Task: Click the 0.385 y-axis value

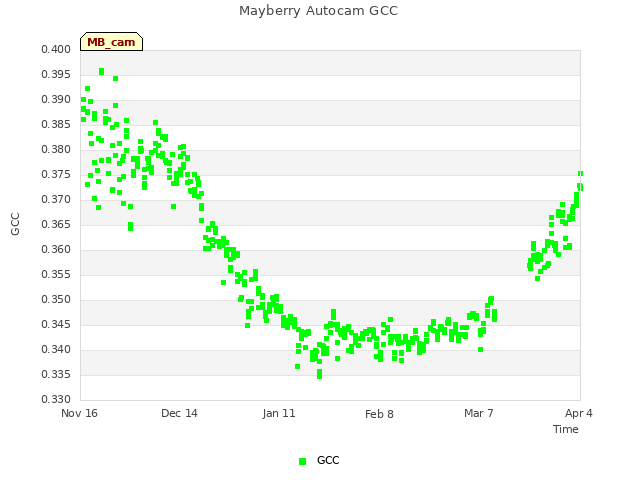Action: click(x=56, y=124)
